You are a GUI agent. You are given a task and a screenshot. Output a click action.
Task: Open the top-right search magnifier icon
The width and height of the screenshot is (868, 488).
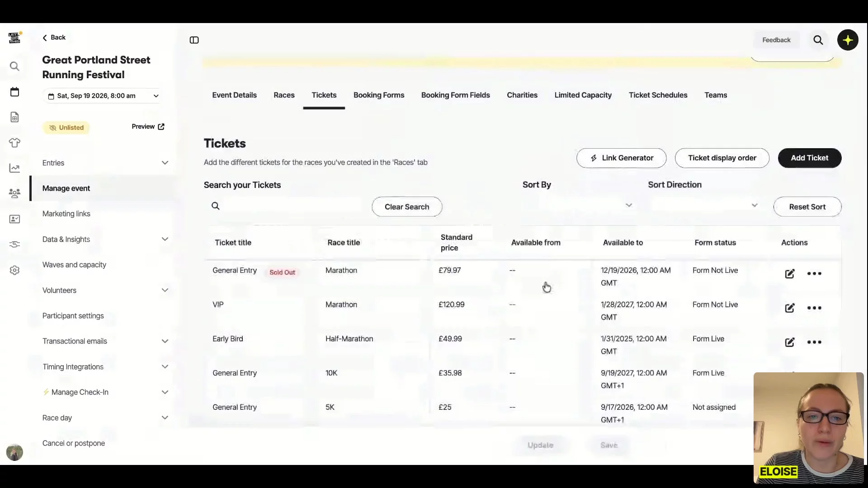pyautogui.click(x=818, y=40)
